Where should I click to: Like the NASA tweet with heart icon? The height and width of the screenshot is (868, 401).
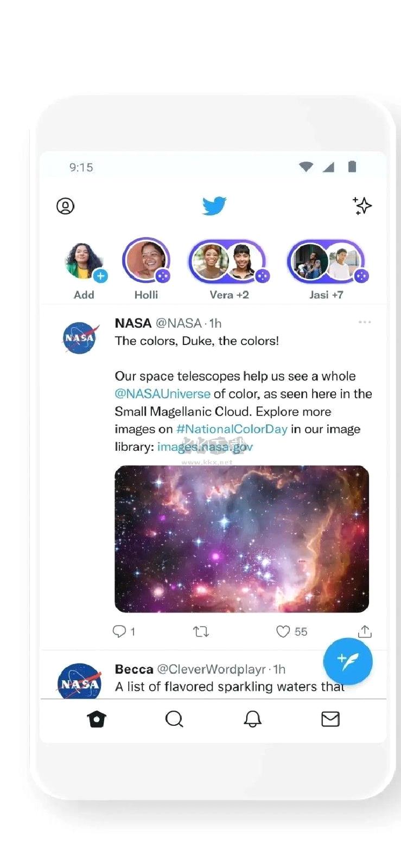(283, 631)
